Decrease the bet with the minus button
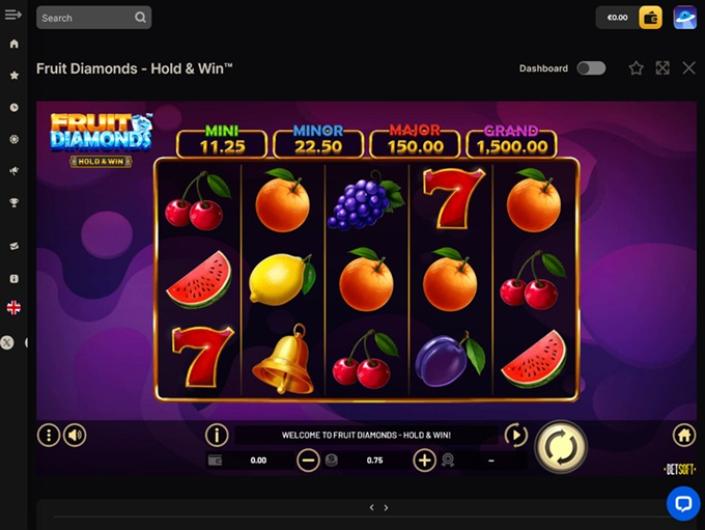 tap(308, 460)
